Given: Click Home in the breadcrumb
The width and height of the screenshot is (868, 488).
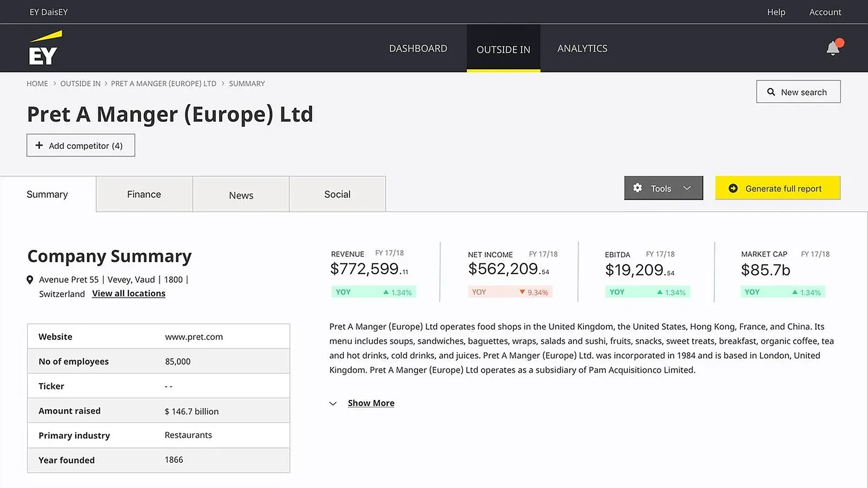Looking at the screenshot, I should (37, 83).
